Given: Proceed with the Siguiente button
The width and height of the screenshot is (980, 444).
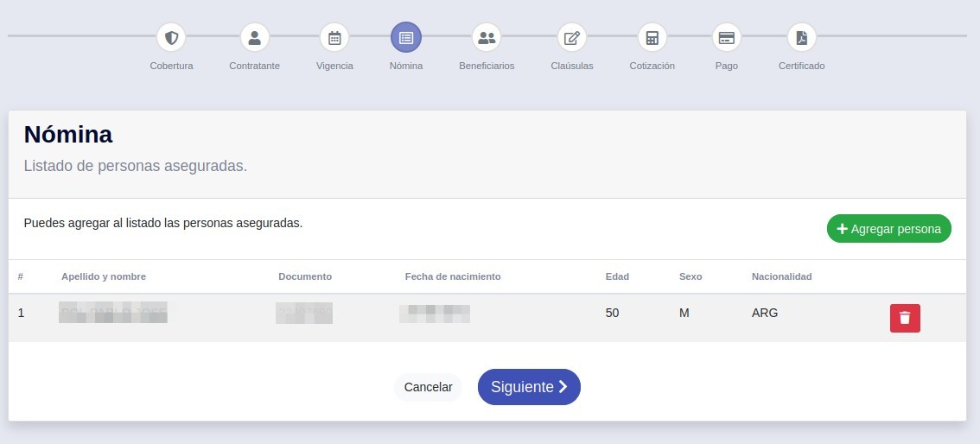Looking at the screenshot, I should point(529,387).
